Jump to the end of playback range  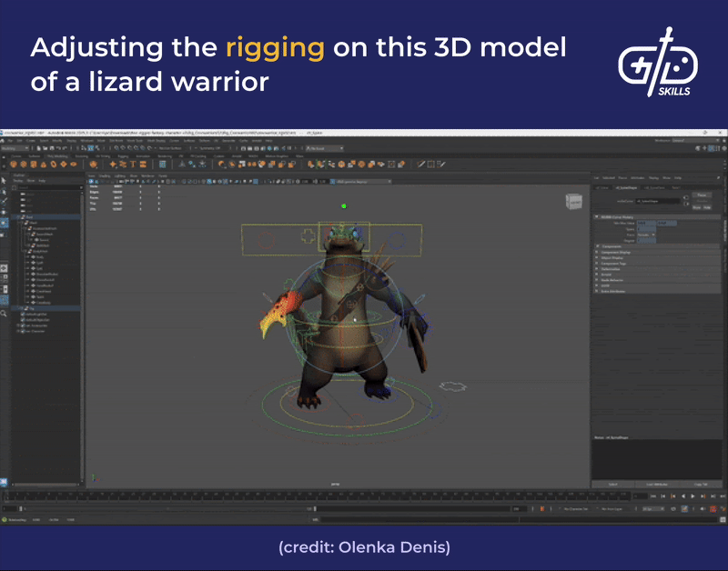(x=723, y=496)
